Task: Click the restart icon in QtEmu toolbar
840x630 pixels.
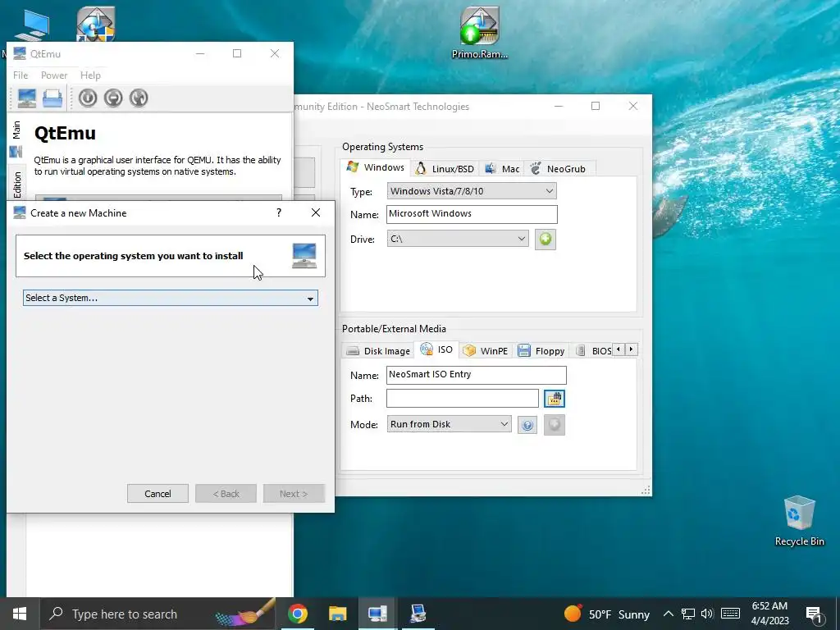Action: coord(138,98)
